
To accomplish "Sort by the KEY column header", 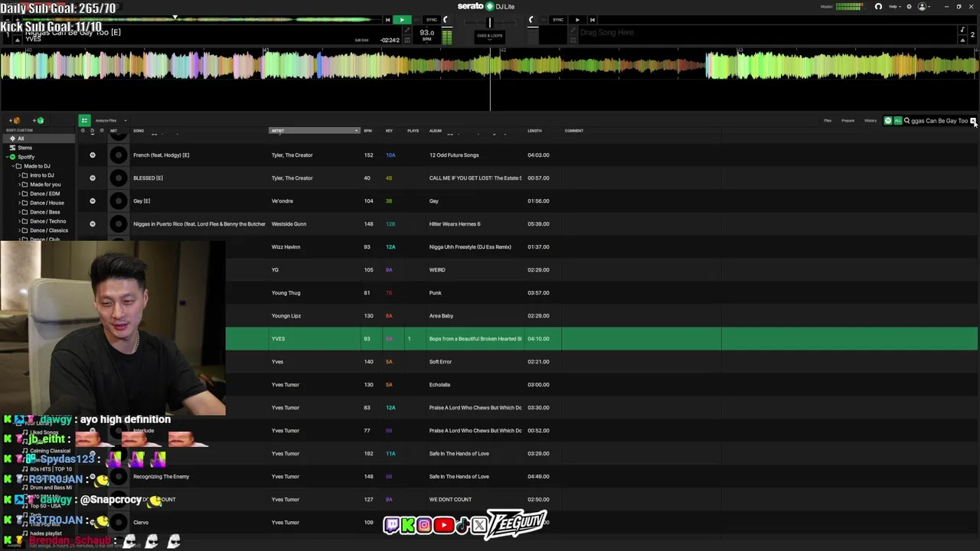I will pos(389,131).
